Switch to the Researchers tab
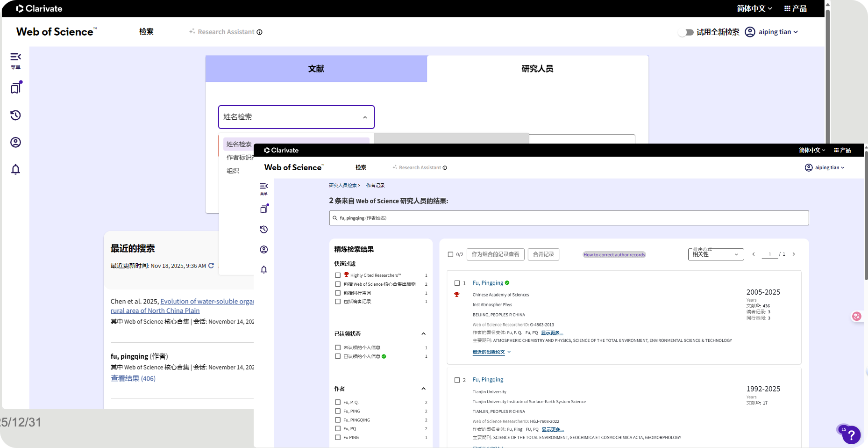The image size is (868, 448). click(x=538, y=69)
